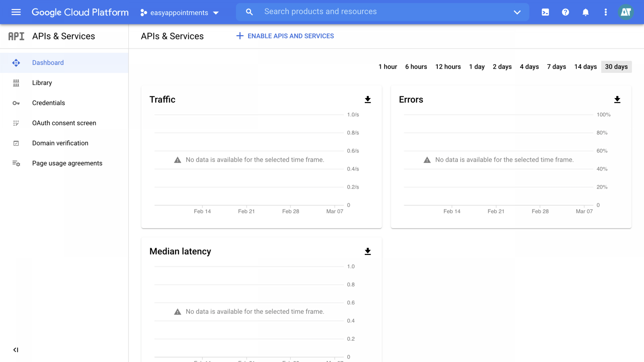This screenshot has width=644, height=362.
Task: Download the Errors chart data
Action: coord(617,100)
